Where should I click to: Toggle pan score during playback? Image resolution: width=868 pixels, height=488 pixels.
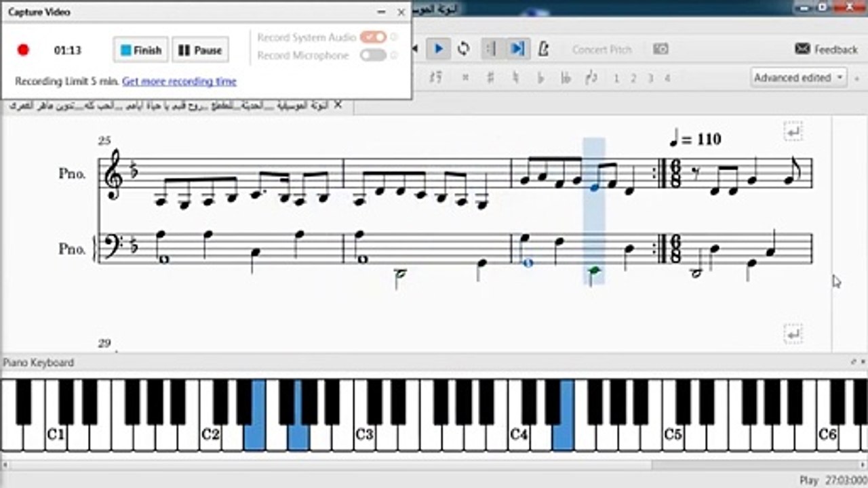517,49
